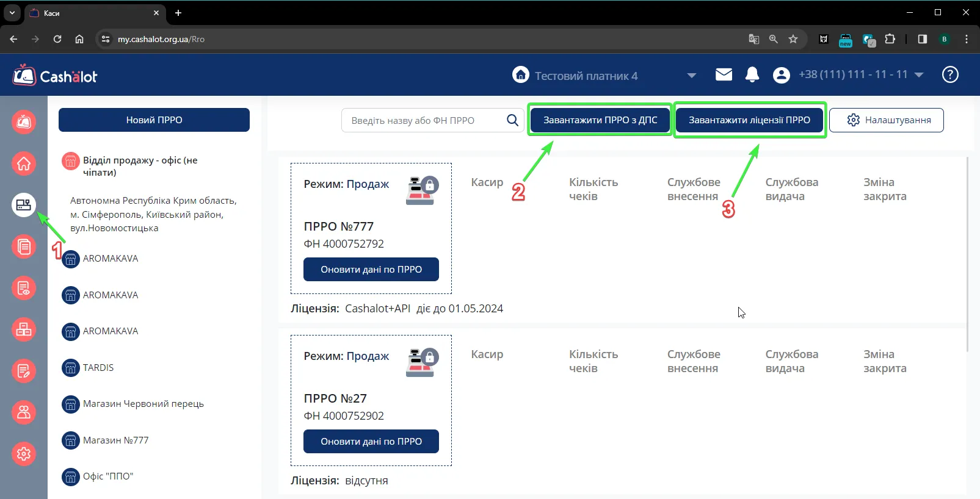Open the help question mark icon
980x499 pixels.
tap(950, 74)
